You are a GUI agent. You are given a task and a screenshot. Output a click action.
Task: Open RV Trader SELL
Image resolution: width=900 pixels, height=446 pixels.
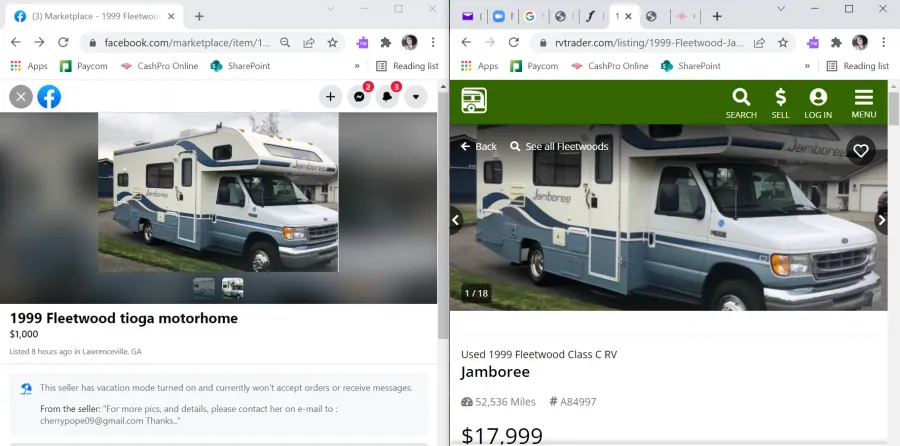pyautogui.click(x=781, y=103)
